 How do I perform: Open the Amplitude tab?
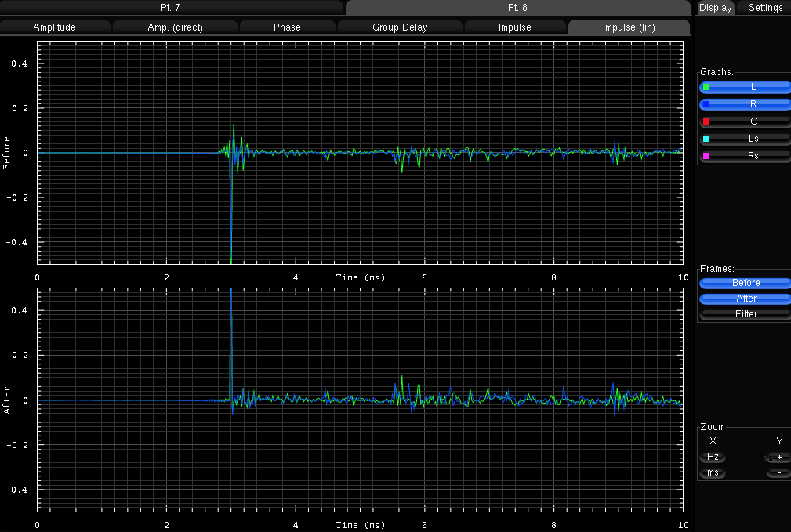point(55,27)
